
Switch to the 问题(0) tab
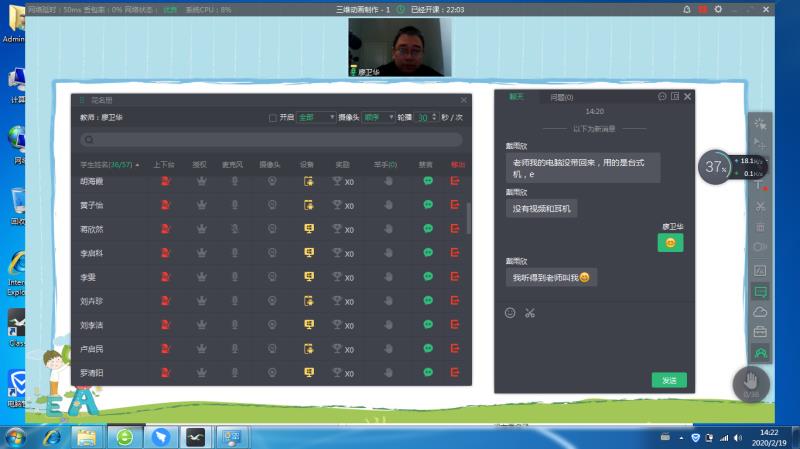tap(561, 97)
